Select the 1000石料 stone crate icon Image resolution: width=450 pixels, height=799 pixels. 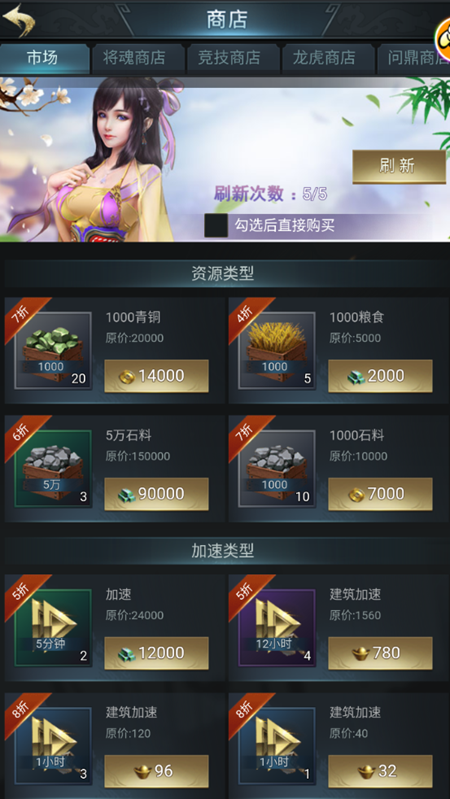pos(277,469)
